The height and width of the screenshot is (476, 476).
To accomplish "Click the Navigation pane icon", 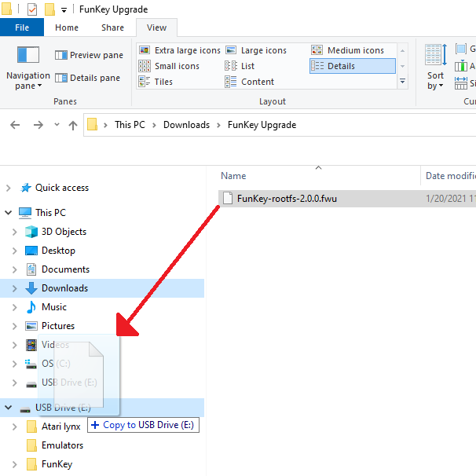I will (27, 56).
